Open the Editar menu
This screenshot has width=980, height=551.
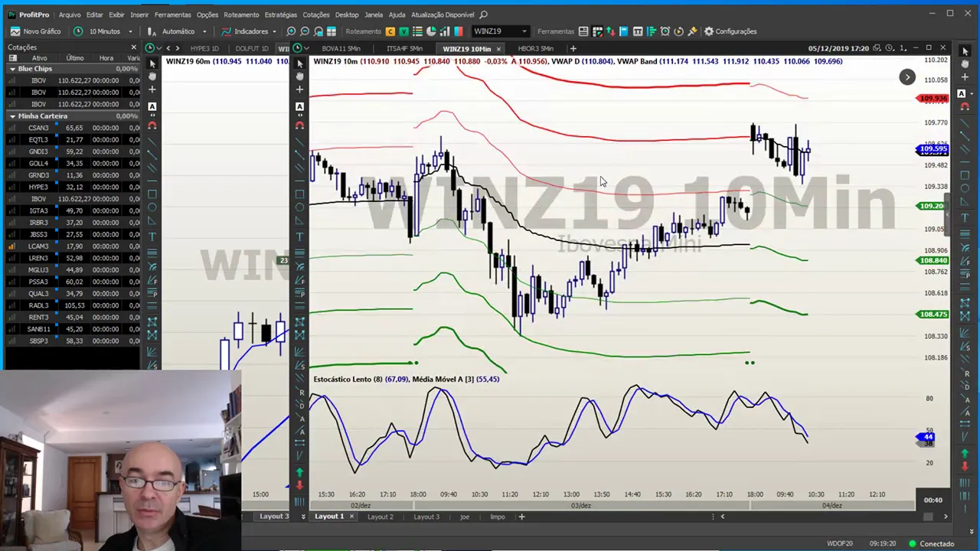tap(94, 15)
